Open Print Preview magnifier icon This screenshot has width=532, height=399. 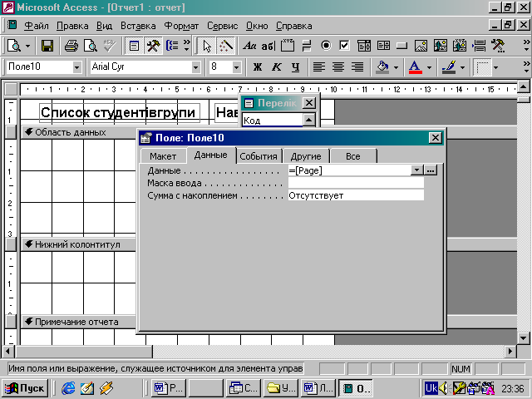click(91, 46)
